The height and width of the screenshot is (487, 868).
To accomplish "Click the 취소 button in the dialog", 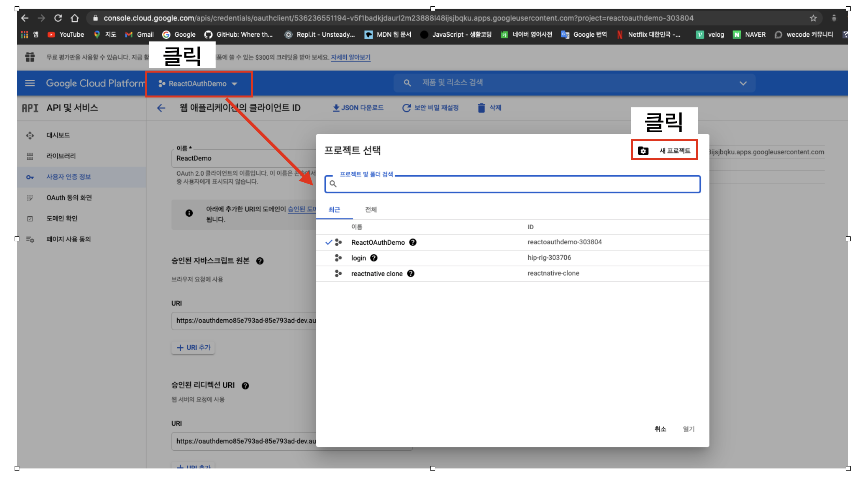I will click(660, 429).
